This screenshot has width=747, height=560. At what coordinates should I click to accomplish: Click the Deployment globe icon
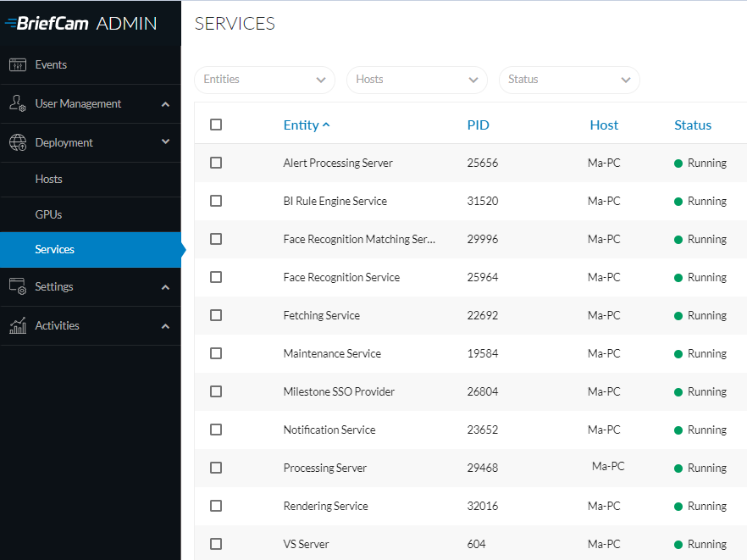(18, 142)
